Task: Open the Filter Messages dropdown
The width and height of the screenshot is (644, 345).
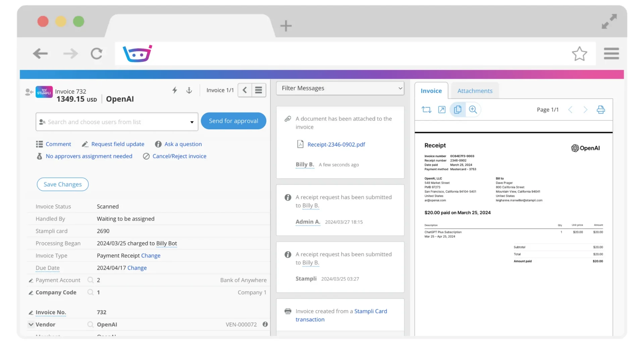Action: point(340,88)
